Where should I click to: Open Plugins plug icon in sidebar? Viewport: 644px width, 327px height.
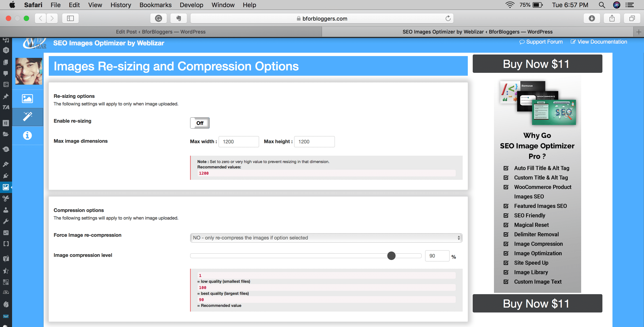(6, 176)
